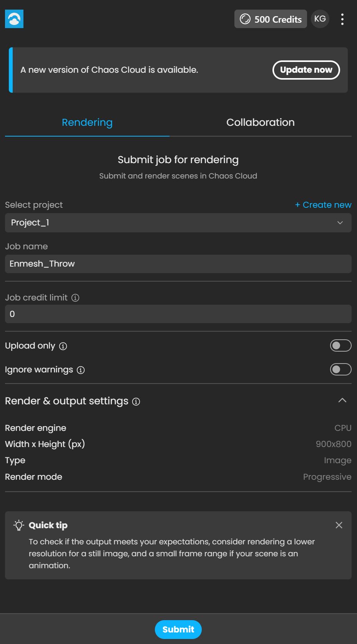Click the Width x Height (px) label
The width and height of the screenshot is (357, 644).
coord(45,444)
